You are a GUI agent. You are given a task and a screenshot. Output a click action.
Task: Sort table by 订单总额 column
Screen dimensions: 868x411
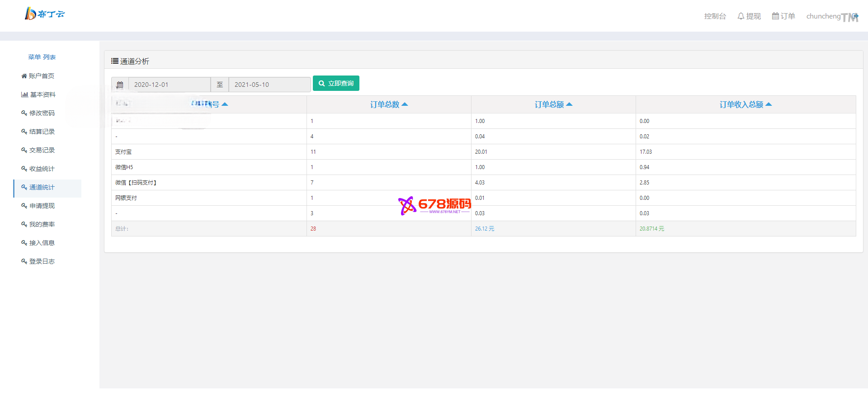click(553, 104)
